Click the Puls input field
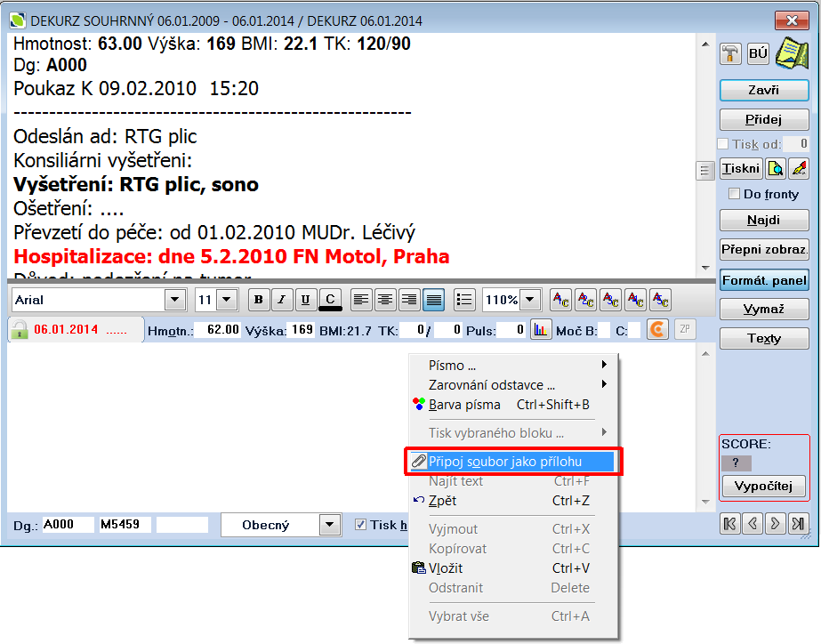Image resolution: width=821 pixels, height=644 pixels. click(x=511, y=330)
